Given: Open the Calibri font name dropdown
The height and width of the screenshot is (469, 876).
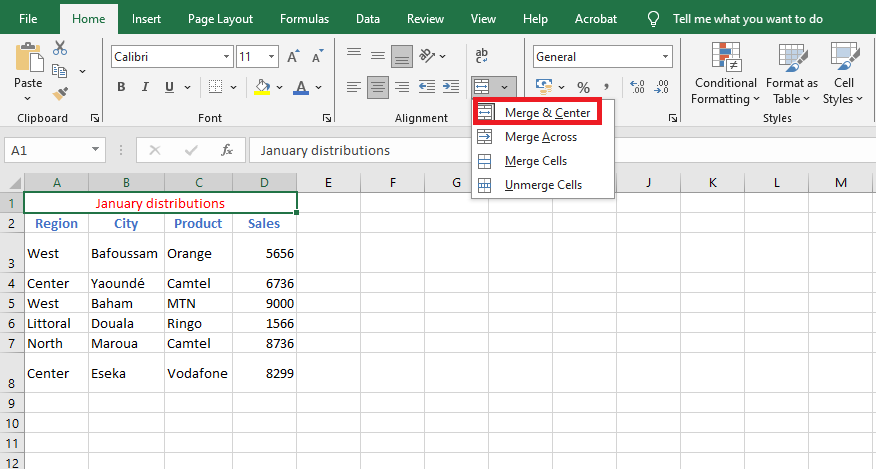Looking at the screenshot, I should tap(226, 56).
